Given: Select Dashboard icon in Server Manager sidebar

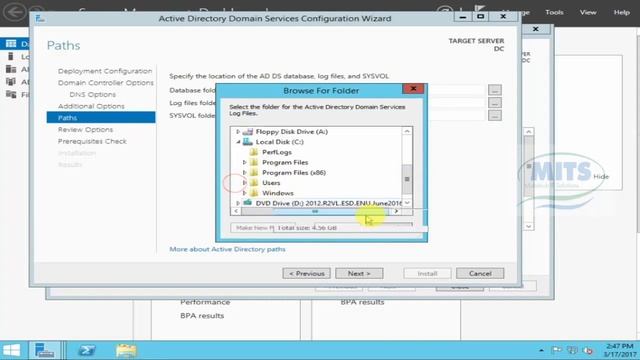Looking at the screenshot, I should pos(11,44).
